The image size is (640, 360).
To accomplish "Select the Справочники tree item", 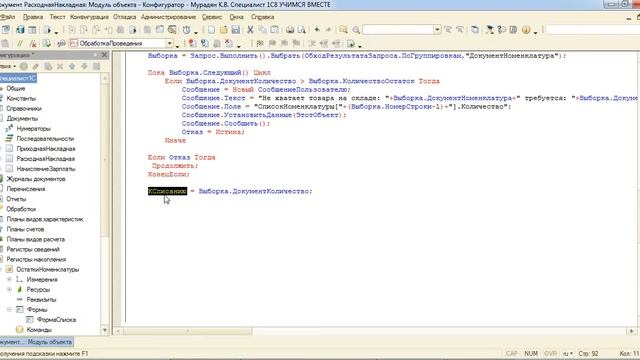I will point(24,109).
